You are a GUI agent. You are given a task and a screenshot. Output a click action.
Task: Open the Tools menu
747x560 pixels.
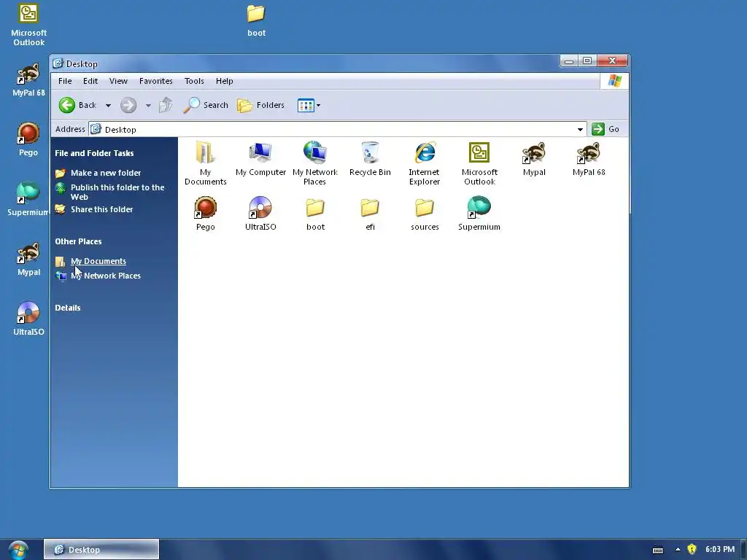coord(194,81)
